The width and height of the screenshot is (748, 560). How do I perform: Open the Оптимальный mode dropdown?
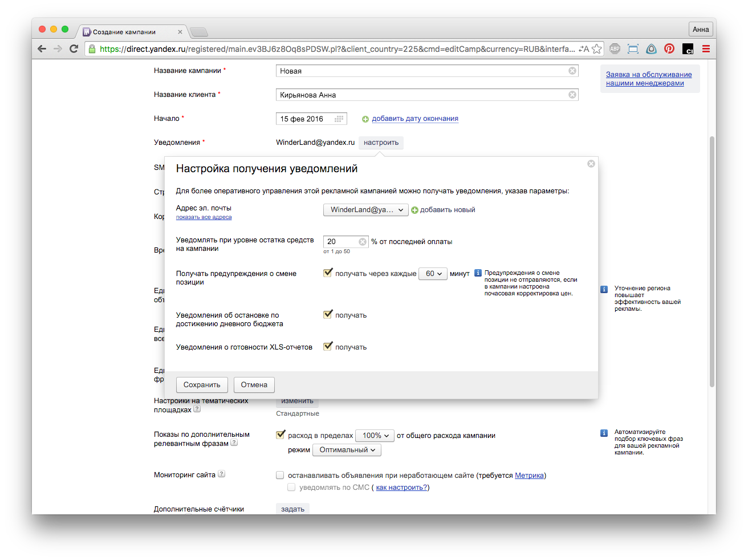click(x=347, y=450)
